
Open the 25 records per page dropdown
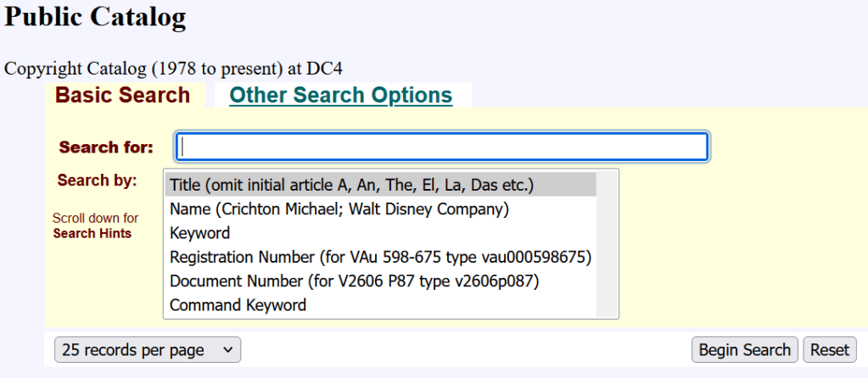pyautogui.click(x=147, y=350)
